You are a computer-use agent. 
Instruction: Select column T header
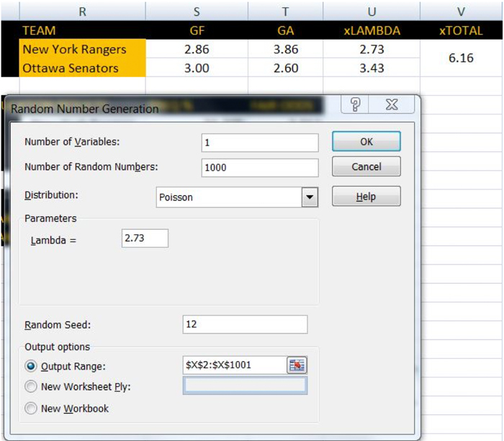(285, 12)
